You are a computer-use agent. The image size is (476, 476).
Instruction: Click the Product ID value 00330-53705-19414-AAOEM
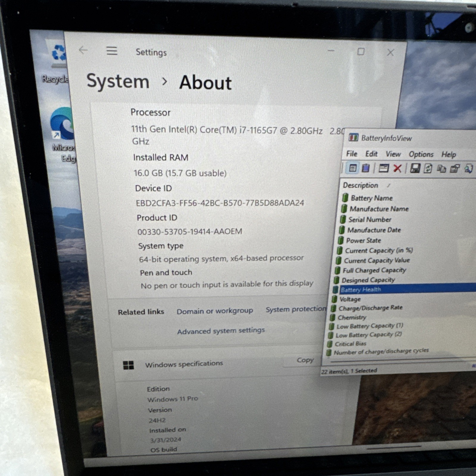pyautogui.click(x=190, y=231)
